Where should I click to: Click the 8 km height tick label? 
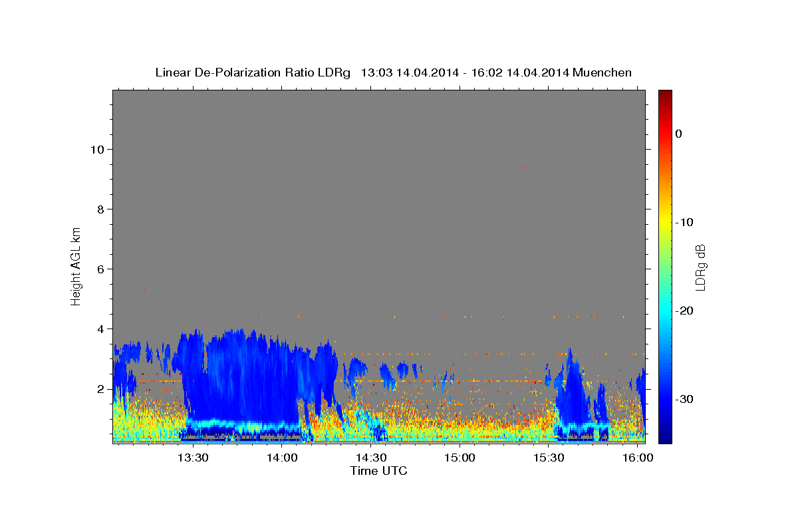(x=100, y=209)
